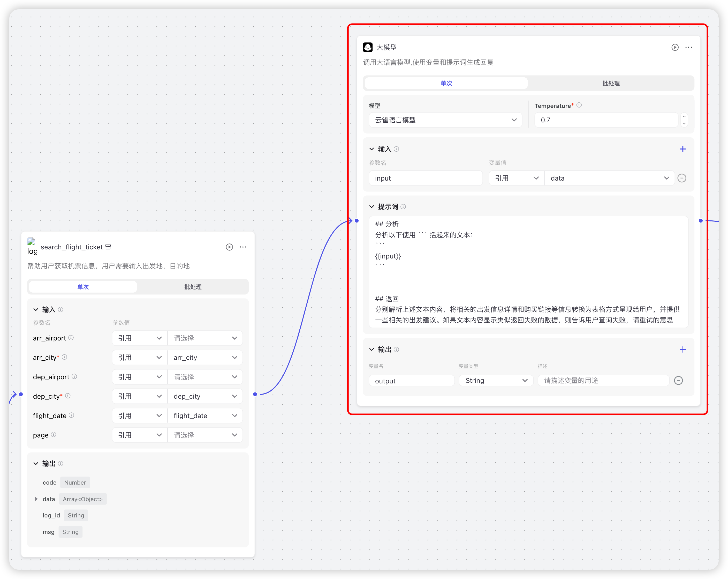Click search_flight_ticket output connector dot
This screenshot has width=728, height=579.
click(x=255, y=394)
